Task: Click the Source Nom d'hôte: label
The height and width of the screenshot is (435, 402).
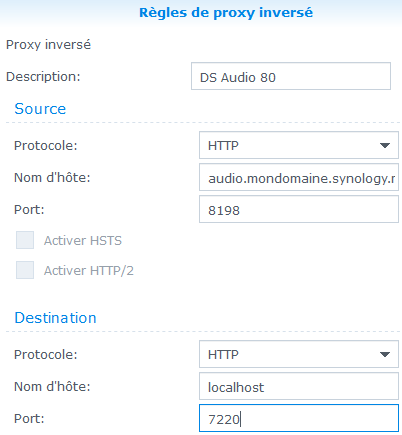Action: (x=52, y=178)
